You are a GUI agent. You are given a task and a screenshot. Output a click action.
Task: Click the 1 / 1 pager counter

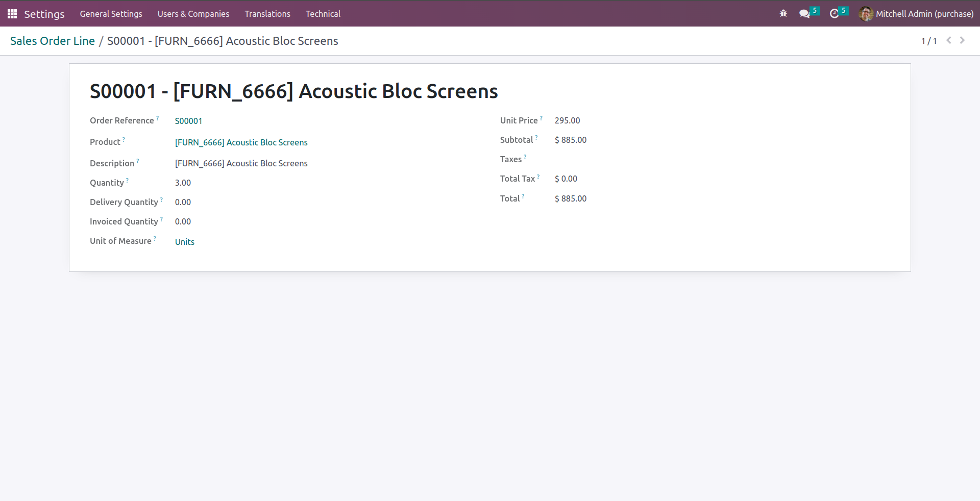point(929,41)
